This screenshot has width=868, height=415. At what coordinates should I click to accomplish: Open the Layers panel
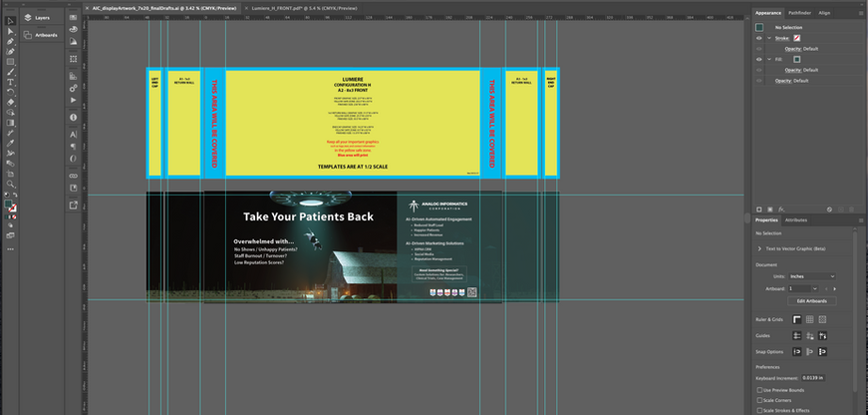41,17
